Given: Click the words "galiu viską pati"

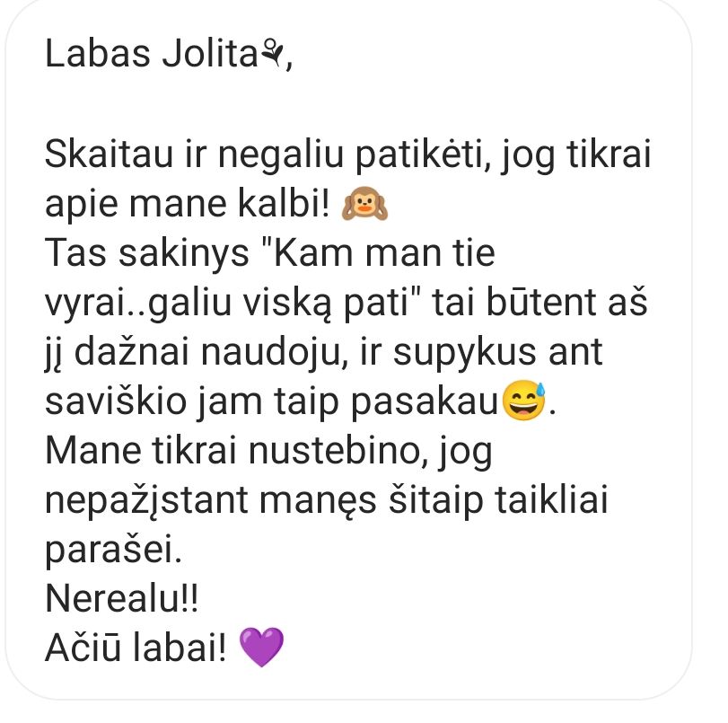Looking at the screenshot, I should pyautogui.click(x=278, y=304).
